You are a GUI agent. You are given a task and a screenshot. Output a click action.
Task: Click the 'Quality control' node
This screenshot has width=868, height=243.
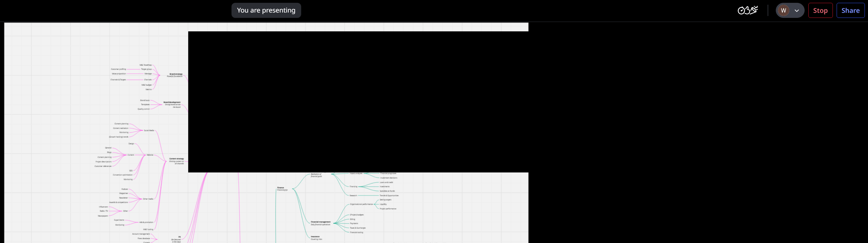(144, 109)
